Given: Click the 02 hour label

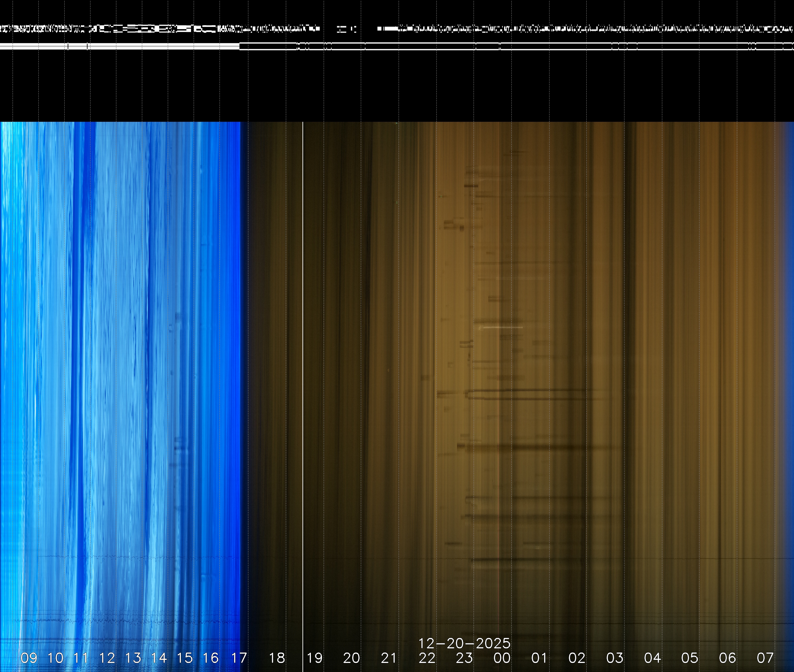Looking at the screenshot, I should [x=577, y=658].
